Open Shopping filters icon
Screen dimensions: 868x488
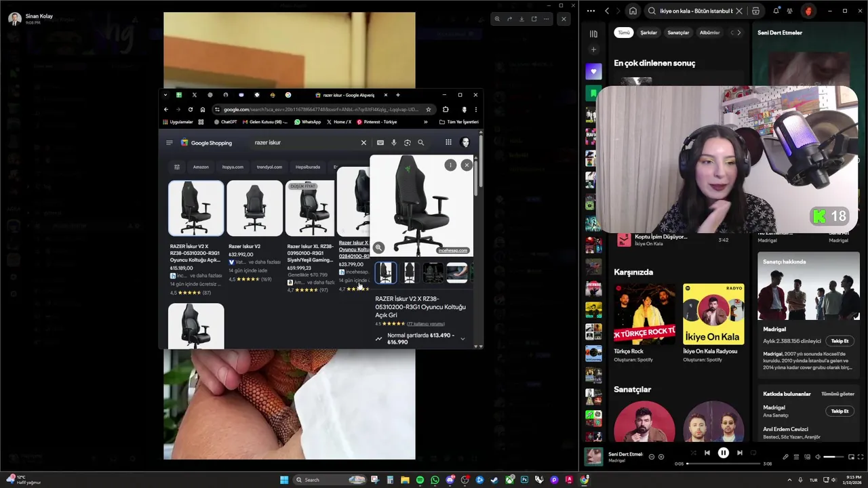click(177, 167)
